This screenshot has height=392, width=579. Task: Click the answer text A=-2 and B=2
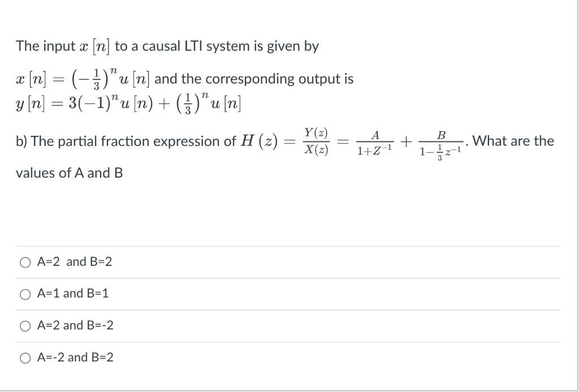74,357
